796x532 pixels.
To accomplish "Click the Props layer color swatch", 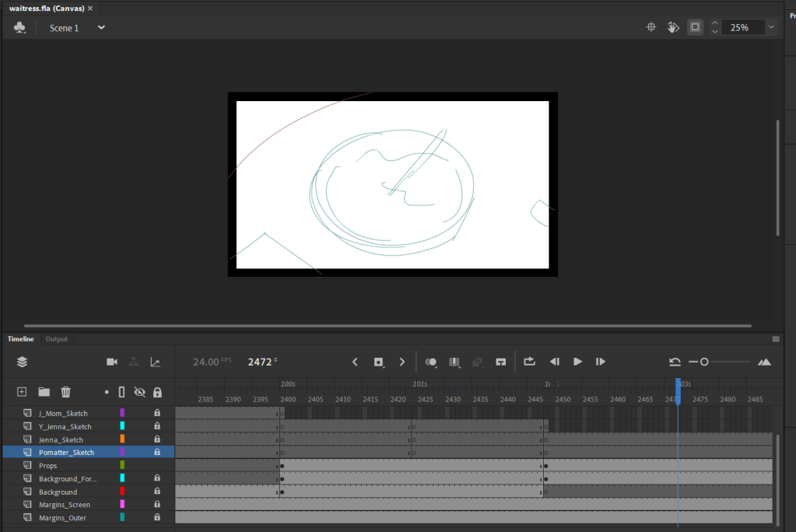I will (x=122, y=465).
